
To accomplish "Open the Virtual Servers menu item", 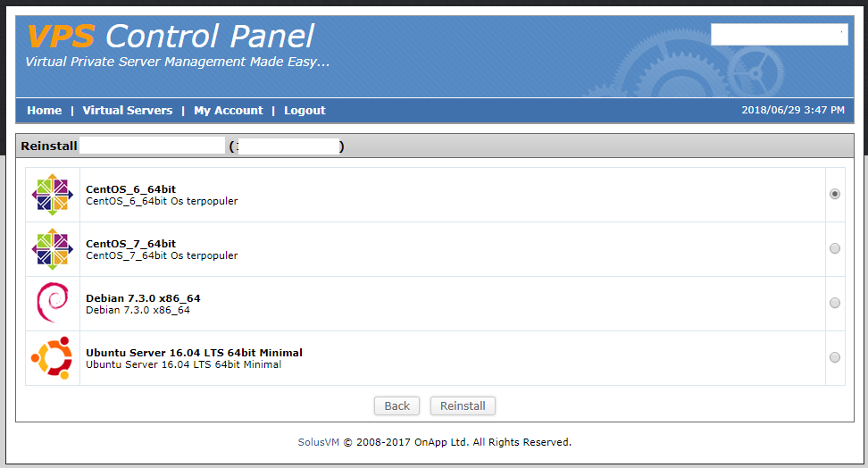I will [128, 111].
